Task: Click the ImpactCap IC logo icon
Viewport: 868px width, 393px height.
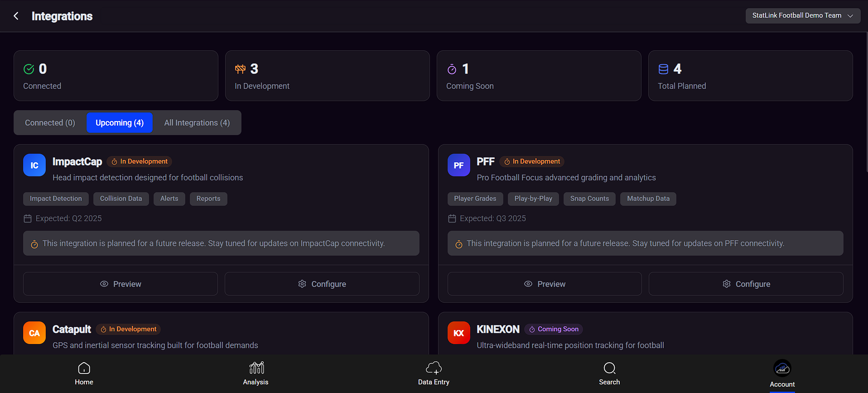Action: [34, 165]
